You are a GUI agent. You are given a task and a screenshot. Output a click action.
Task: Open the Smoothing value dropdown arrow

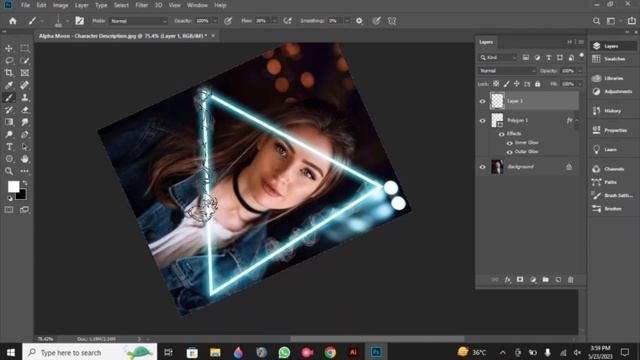(347, 21)
